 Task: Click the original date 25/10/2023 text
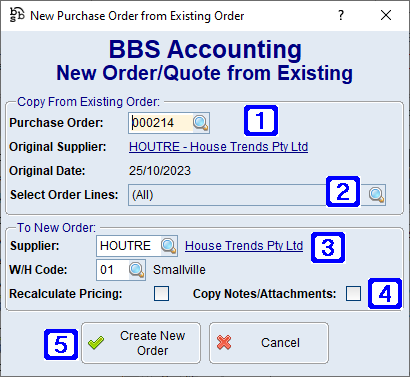click(160, 171)
